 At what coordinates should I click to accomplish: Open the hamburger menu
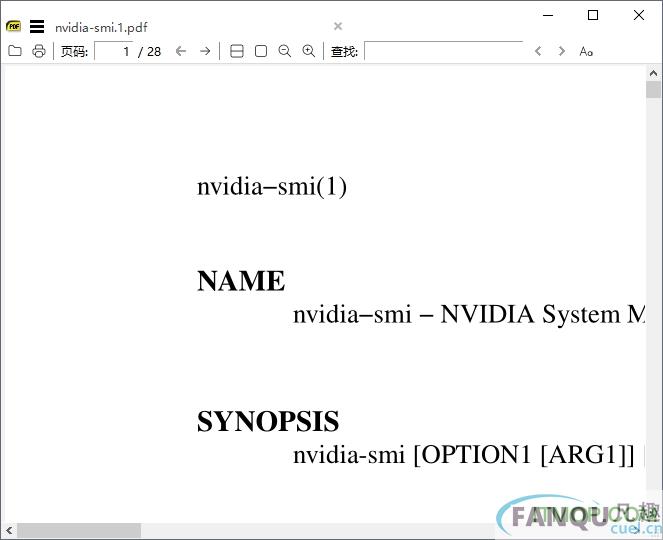37,27
